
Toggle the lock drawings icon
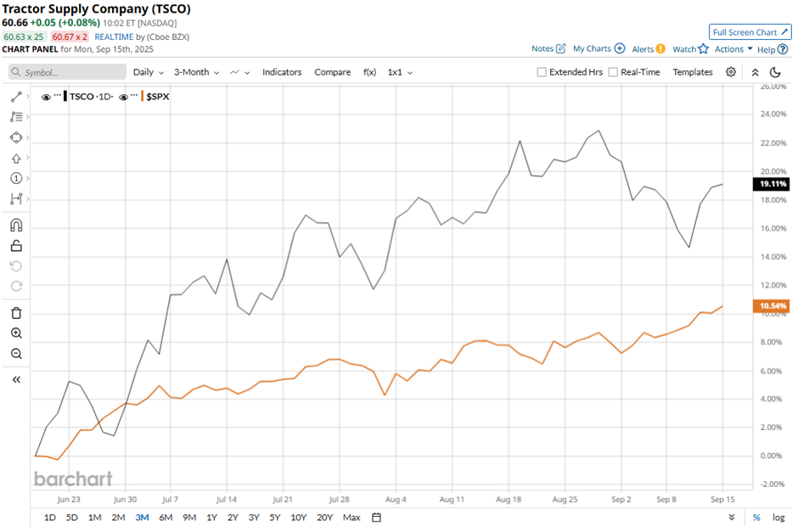point(16,246)
